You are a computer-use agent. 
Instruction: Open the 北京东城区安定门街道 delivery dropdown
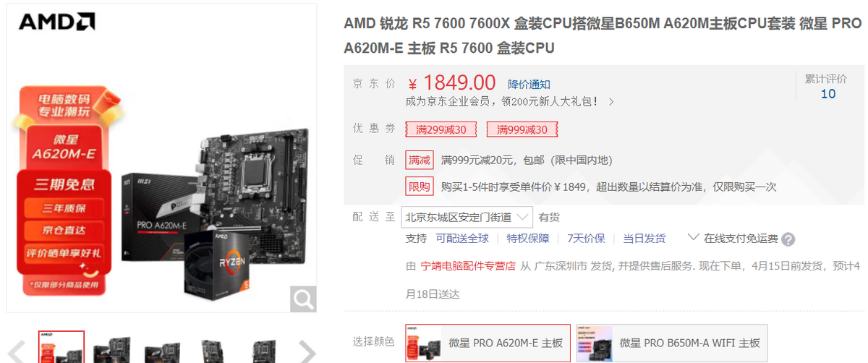[x=467, y=217]
